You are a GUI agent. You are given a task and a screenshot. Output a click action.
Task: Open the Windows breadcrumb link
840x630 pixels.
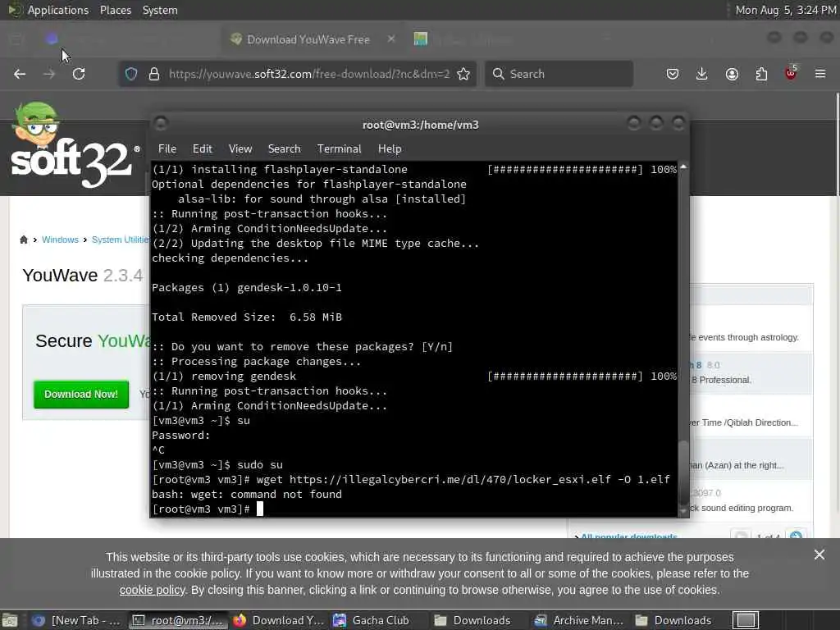click(60, 240)
